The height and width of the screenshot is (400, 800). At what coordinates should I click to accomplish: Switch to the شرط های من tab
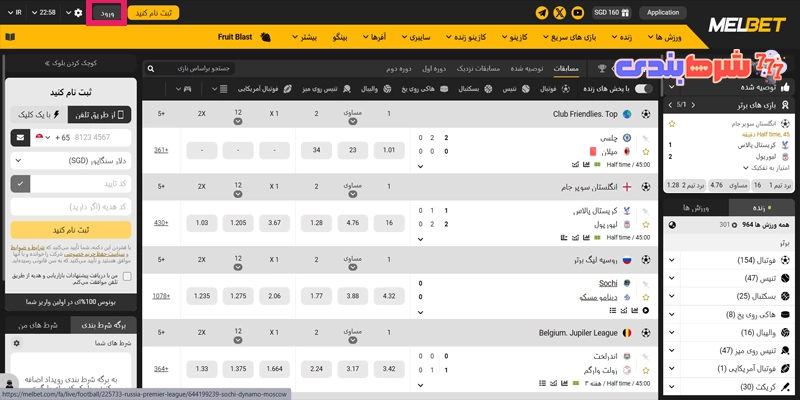[38, 326]
